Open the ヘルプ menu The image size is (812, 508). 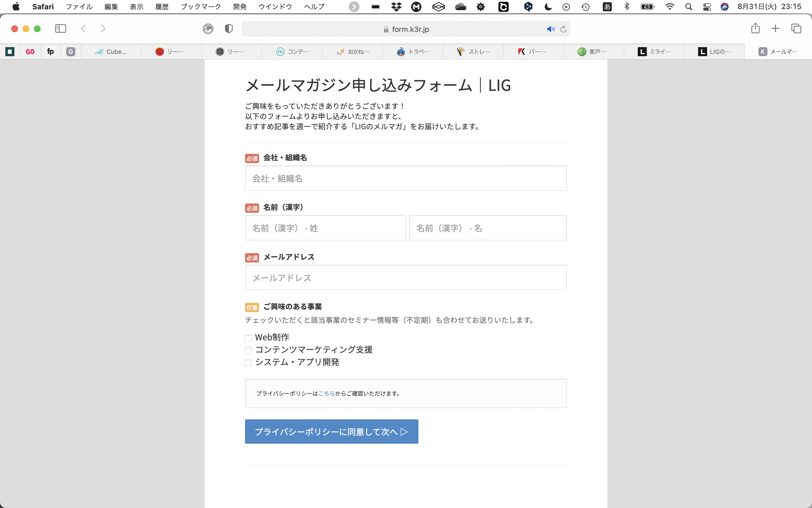point(314,7)
